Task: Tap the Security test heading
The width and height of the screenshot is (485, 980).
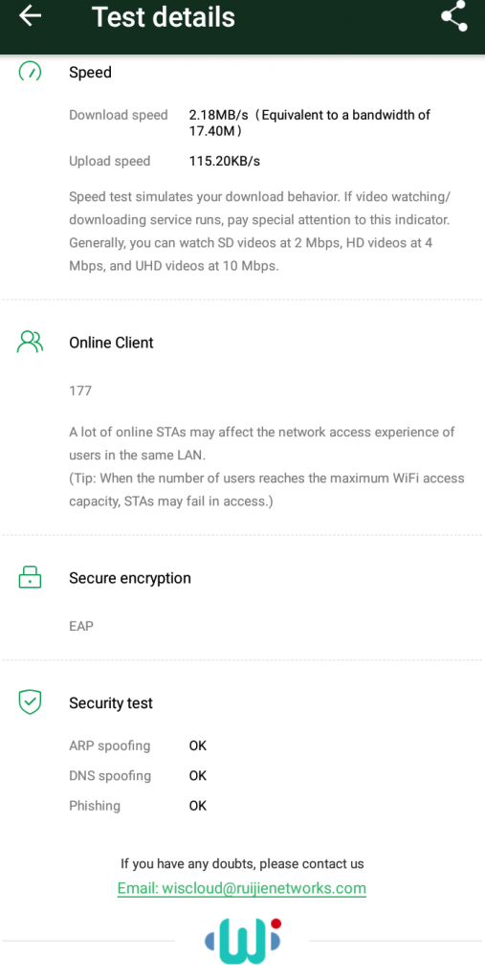Action: click(111, 703)
